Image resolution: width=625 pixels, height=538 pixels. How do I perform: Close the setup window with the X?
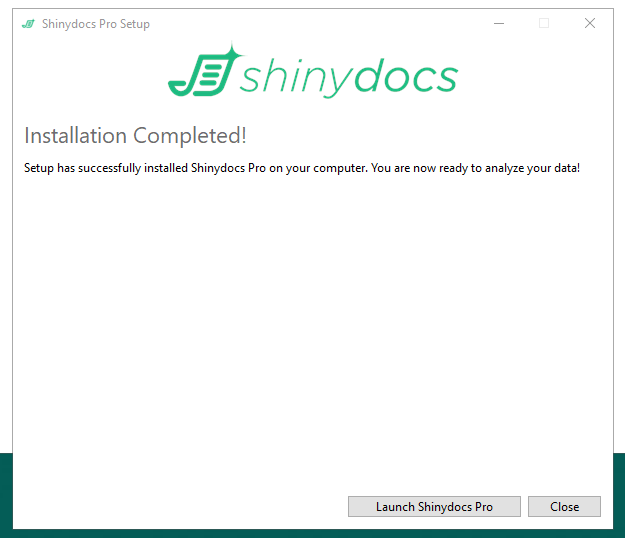590,24
